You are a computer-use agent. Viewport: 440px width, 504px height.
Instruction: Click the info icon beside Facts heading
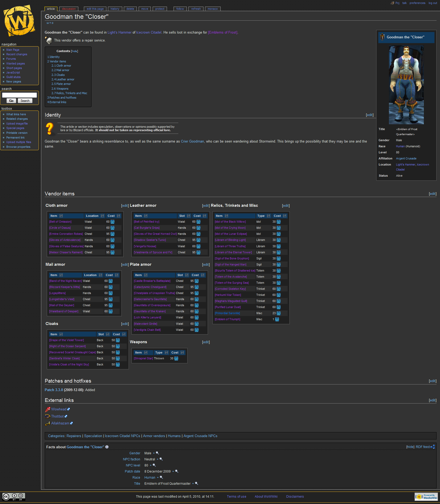click(x=107, y=447)
